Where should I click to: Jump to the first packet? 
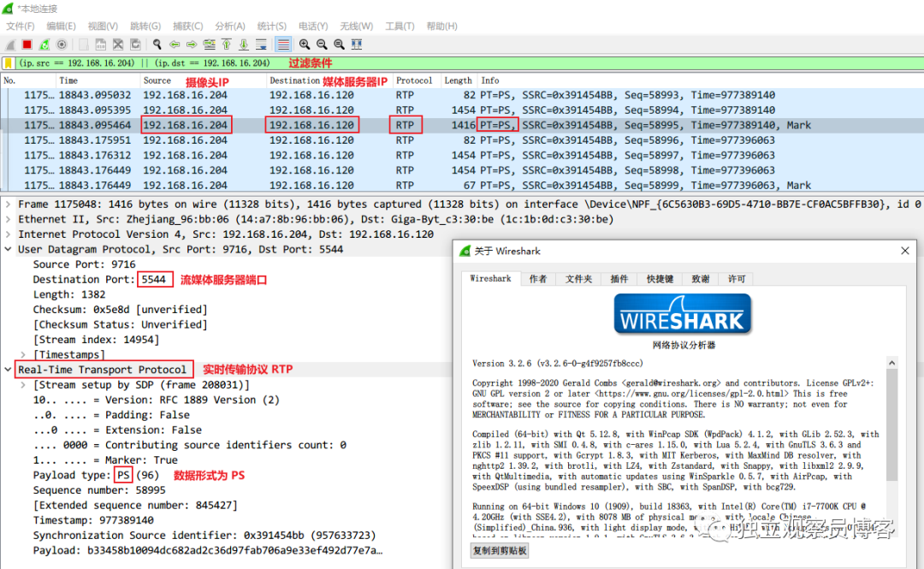point(226,44)
